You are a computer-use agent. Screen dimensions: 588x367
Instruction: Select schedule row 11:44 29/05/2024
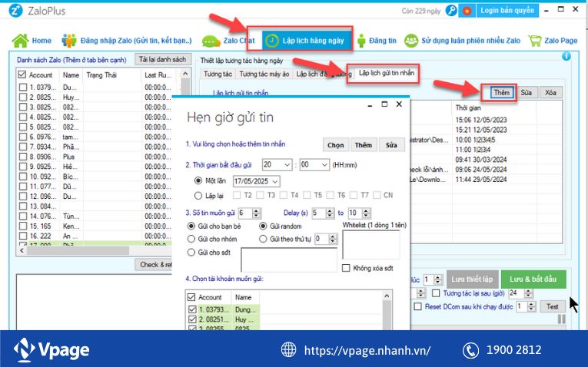pos(481,180)
